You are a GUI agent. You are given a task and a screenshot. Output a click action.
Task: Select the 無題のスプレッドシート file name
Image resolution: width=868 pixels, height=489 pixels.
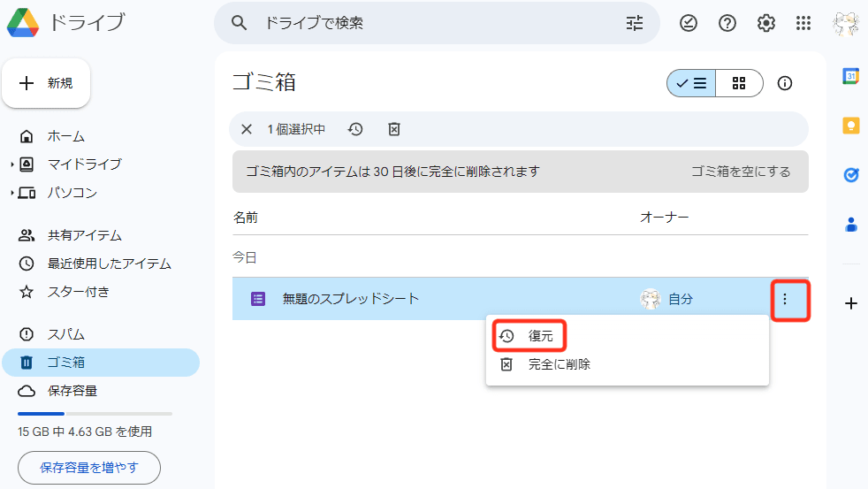(x=350, y=299)
